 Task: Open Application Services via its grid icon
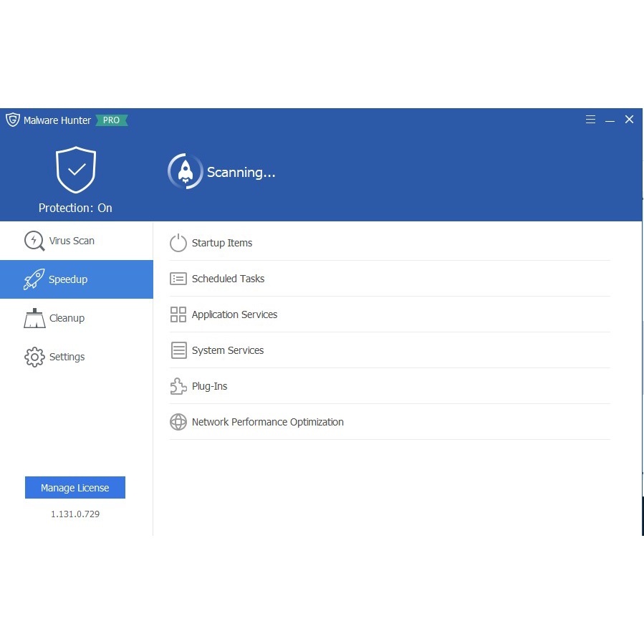click(x=178, y=314)
